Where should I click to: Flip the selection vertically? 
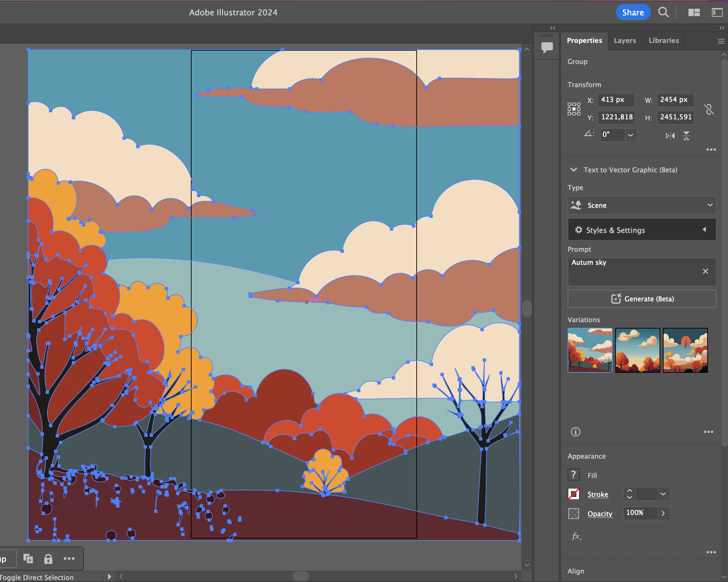[x=686, y=136]
